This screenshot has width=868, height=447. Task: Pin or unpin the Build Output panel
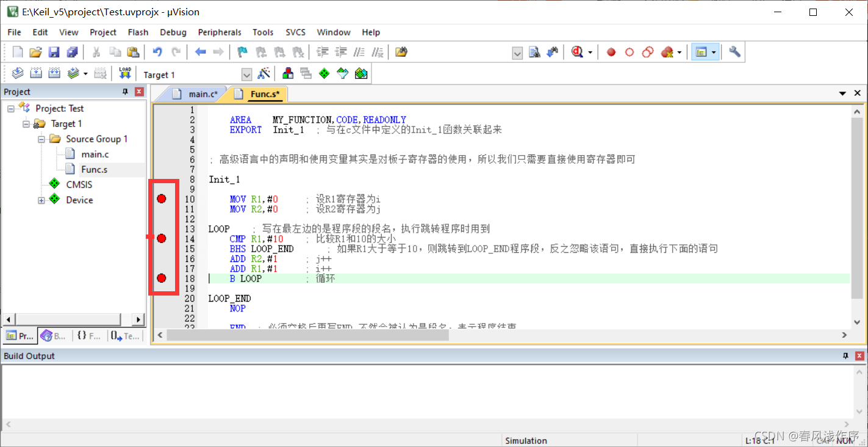click(845, 356)
